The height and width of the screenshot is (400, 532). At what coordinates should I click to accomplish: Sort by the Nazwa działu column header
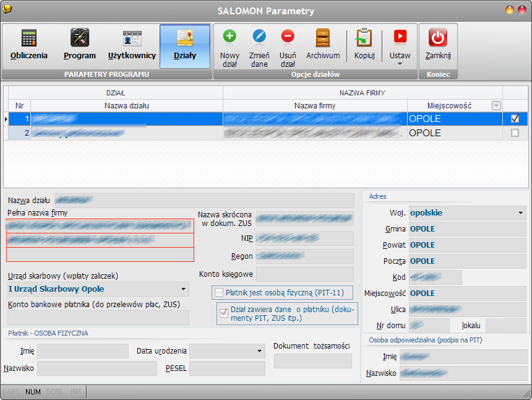click(127, 106)
